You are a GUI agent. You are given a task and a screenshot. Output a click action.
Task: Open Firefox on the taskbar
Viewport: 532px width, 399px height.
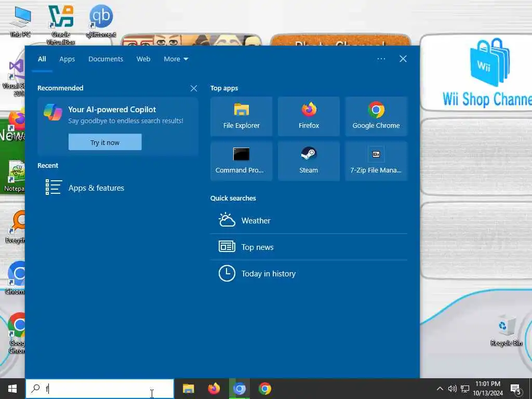[214, 389]
